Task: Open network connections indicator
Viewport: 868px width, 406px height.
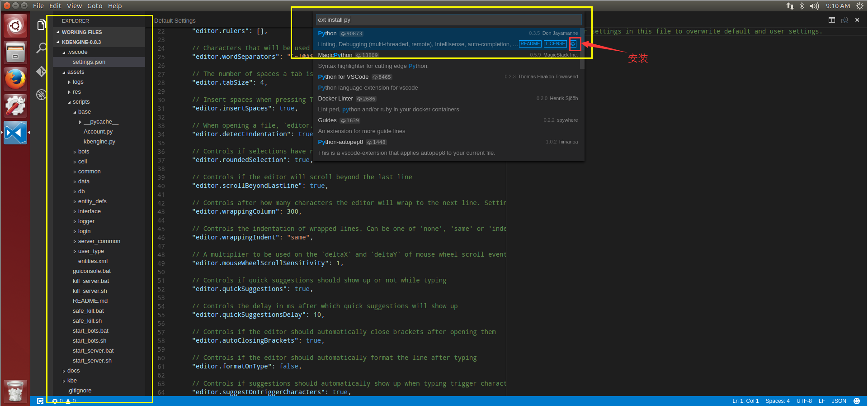Action: (790, 6)
